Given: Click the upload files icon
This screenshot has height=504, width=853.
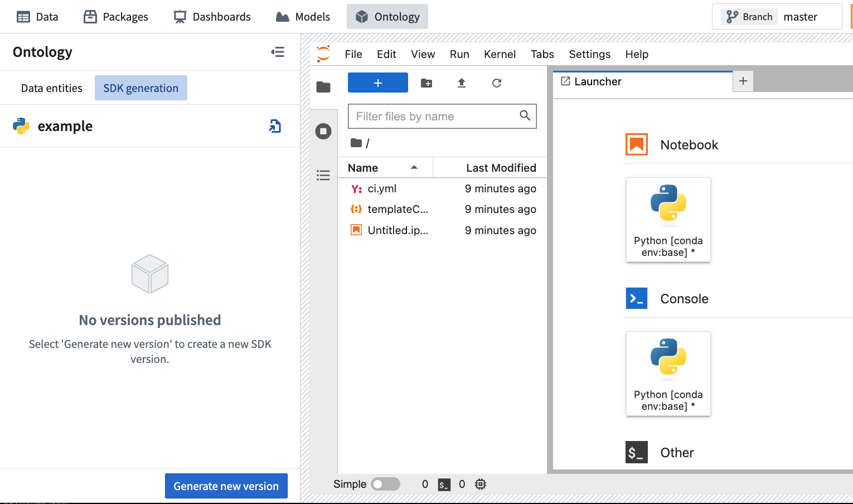Looking at the screenshot, I should pyautogui.click(x=462, y=83).
